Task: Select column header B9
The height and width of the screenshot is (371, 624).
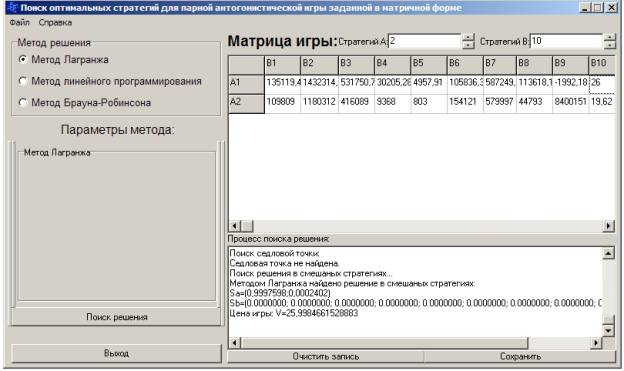Action: coord(571,65)
